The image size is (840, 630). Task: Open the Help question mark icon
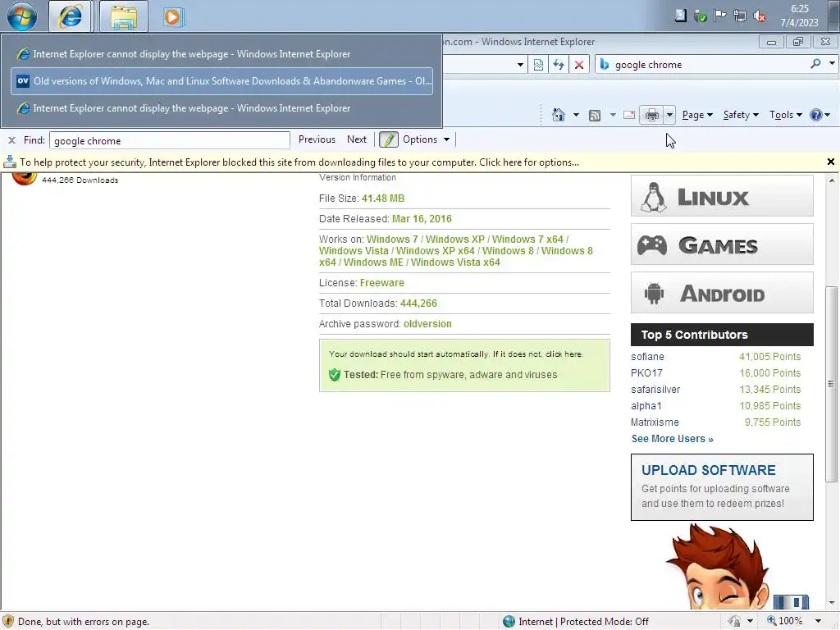pyautogui.click(x=816, y=115)
